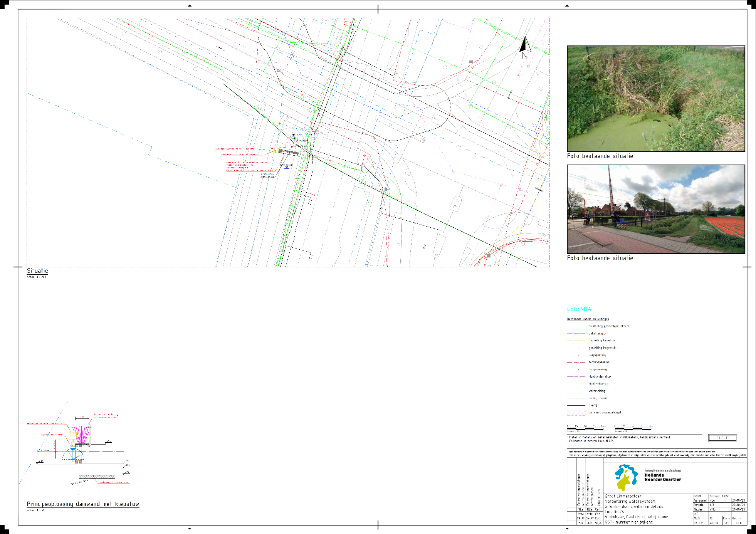Viewport: 756px width, 534px height.
Task: Click the Hollands Noorderkwartier lion logo
Action: pos(626,477)
